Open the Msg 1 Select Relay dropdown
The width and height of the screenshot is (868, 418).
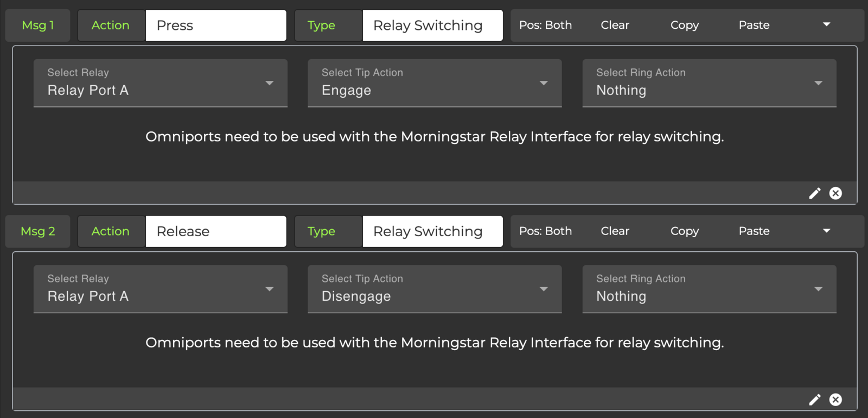pyautogui.click(x=160, y=83)
